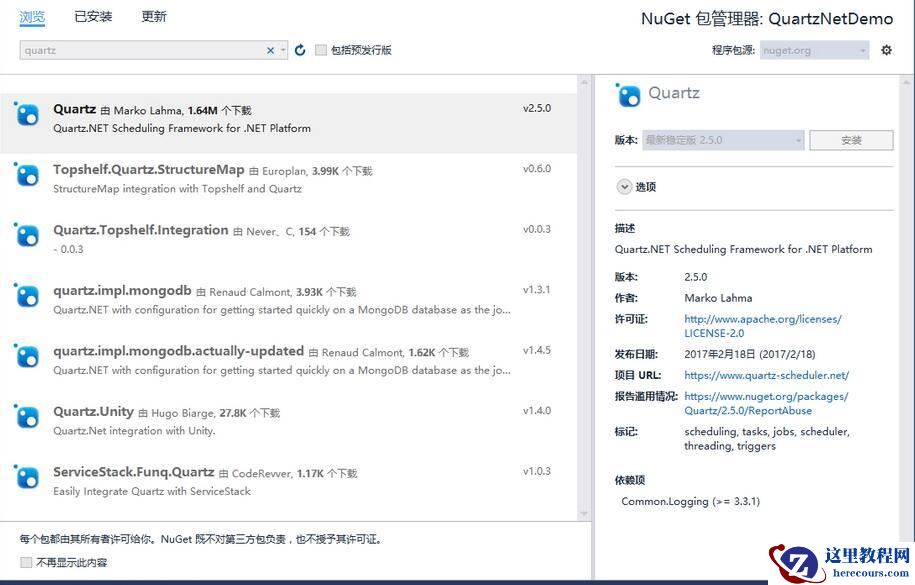
Task: Click the Quartz icon in details pane
Action: click(628, 95)
